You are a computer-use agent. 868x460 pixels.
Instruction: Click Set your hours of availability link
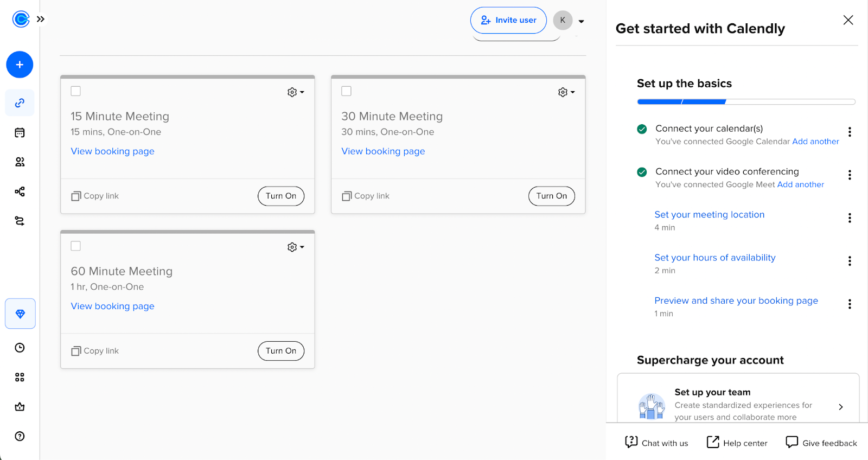[x=714, y=258]
